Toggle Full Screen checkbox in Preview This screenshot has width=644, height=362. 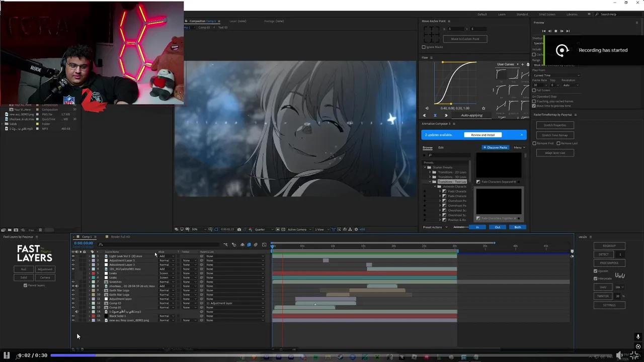[x=534, y=90]
